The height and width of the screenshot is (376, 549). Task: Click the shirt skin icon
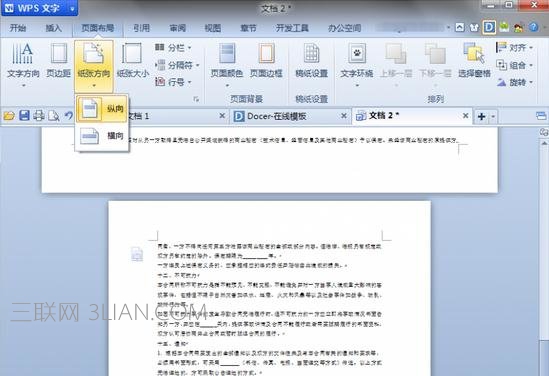474,28
